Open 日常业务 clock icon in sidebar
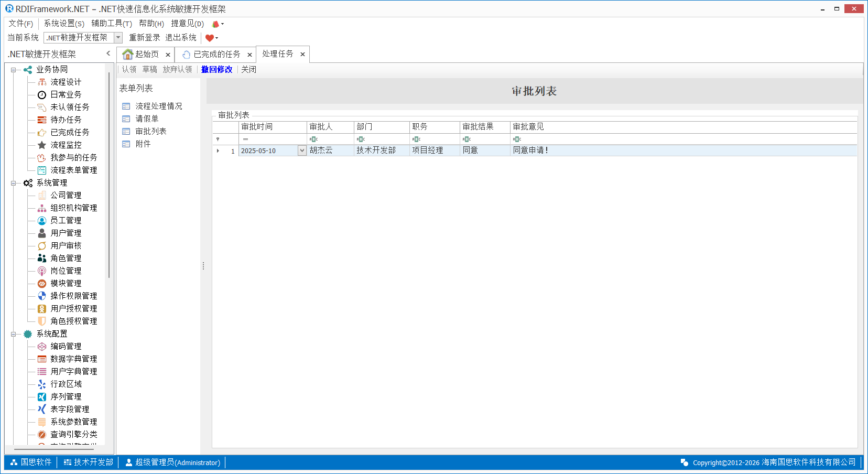This screenshot has height=474, width=868. 42,95
